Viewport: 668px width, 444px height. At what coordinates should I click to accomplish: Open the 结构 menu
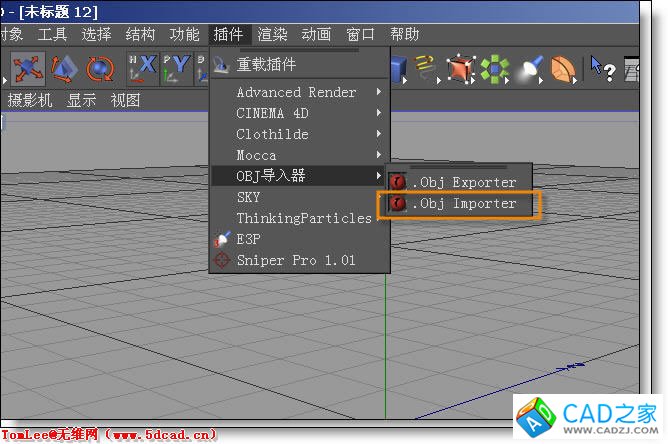[140, 34]
